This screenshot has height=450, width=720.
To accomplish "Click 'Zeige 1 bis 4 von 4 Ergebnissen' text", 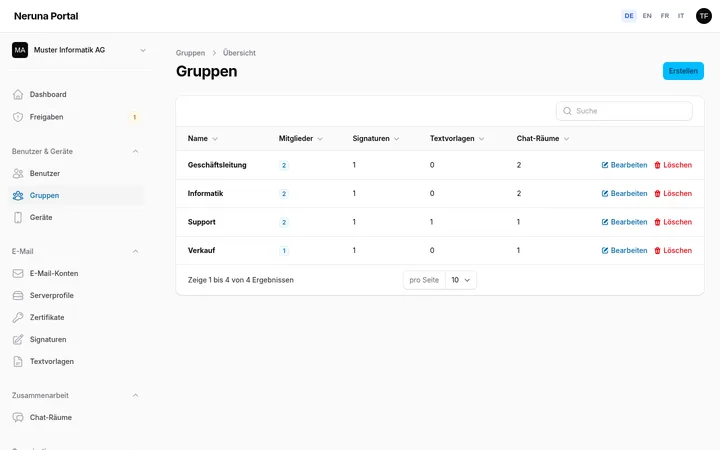I will [x=241, y=280].
